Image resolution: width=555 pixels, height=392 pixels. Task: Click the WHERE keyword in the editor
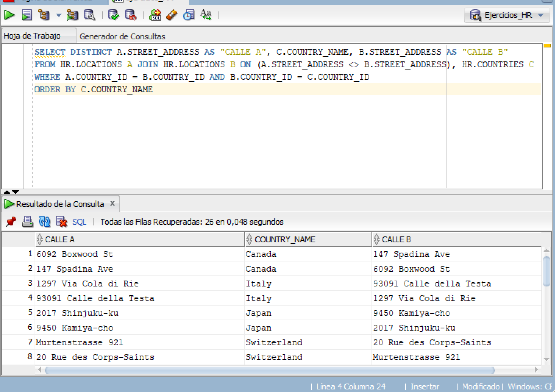(x=47, y=77)
